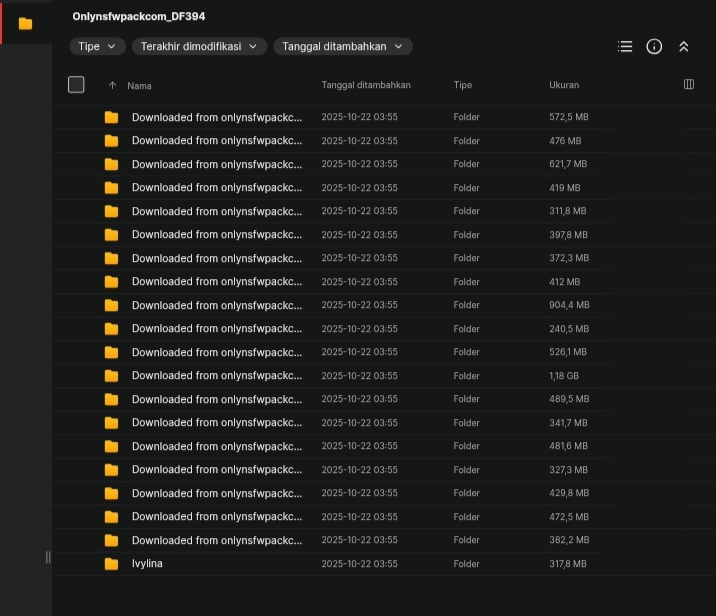716x616 pixels.
Task: Click the sort arrow beside Nama
Action: coord(112,85)
